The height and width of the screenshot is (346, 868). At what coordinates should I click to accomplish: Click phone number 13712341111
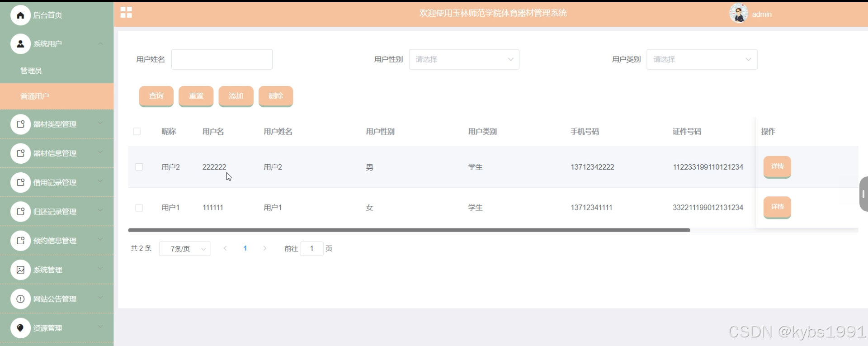point(591,208)
